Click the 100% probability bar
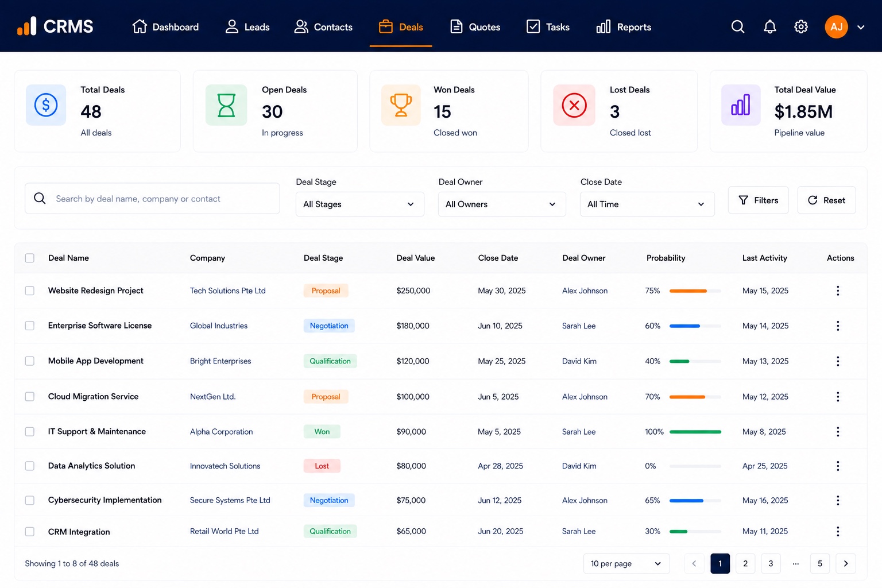Viewport: 882px width, 588px height. (695, 432)
